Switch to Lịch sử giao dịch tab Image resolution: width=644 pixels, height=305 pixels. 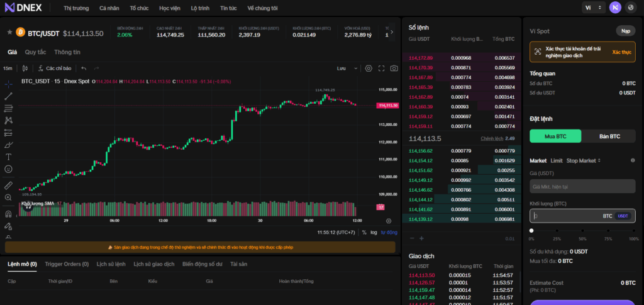(153, 265)
